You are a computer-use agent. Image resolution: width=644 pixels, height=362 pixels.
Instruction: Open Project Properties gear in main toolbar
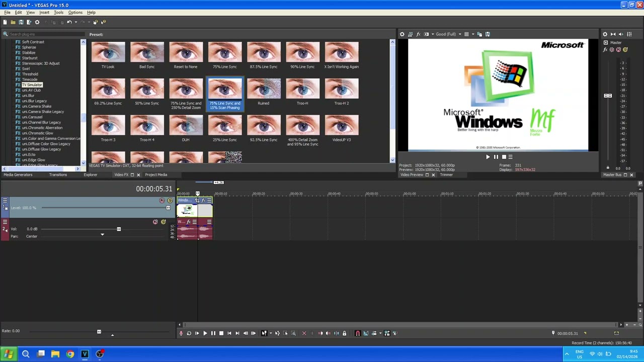point(37,22)
